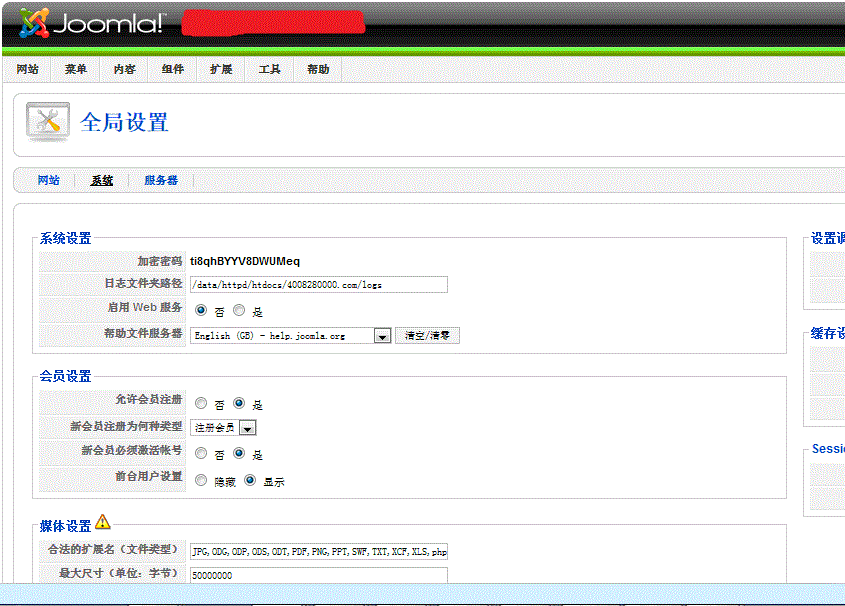
Task: Switch to the 网站 configuration tab
Action: [x=49, y=180]
